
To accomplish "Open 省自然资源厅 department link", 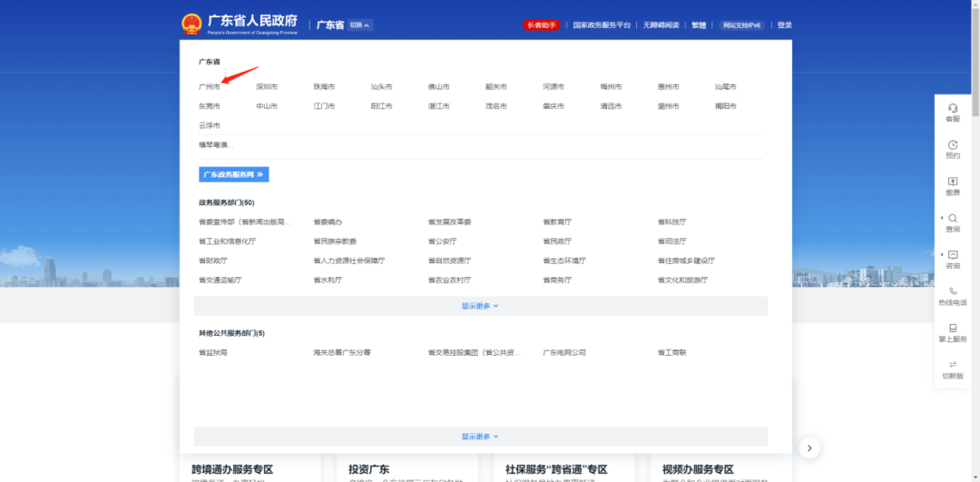I will 450,261.
